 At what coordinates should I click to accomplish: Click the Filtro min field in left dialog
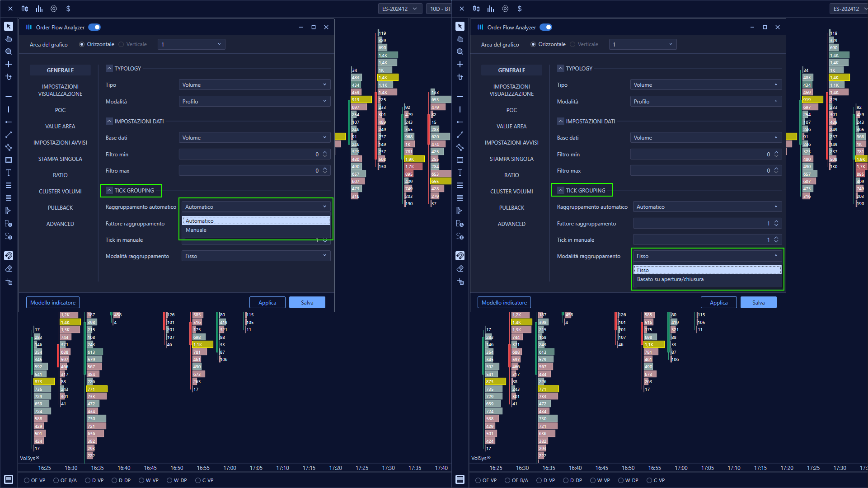point(255,155)
